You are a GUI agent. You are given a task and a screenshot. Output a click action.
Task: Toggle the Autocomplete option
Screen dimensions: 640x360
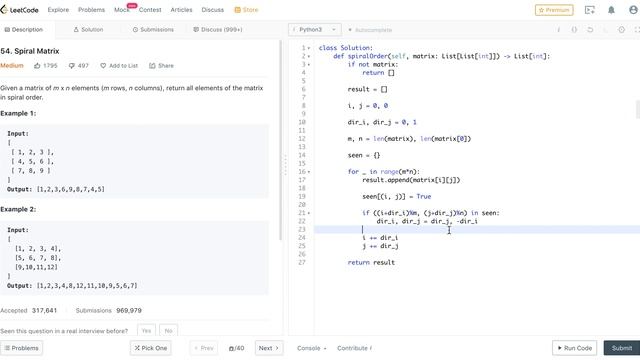(x=370, y=30)
